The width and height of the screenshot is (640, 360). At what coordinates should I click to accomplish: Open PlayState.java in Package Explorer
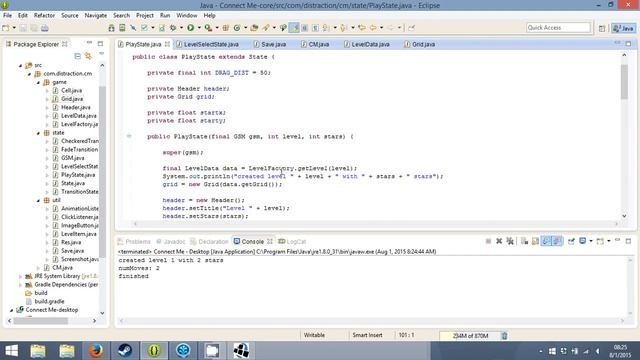pyautogui.click(x=78, y=175)
